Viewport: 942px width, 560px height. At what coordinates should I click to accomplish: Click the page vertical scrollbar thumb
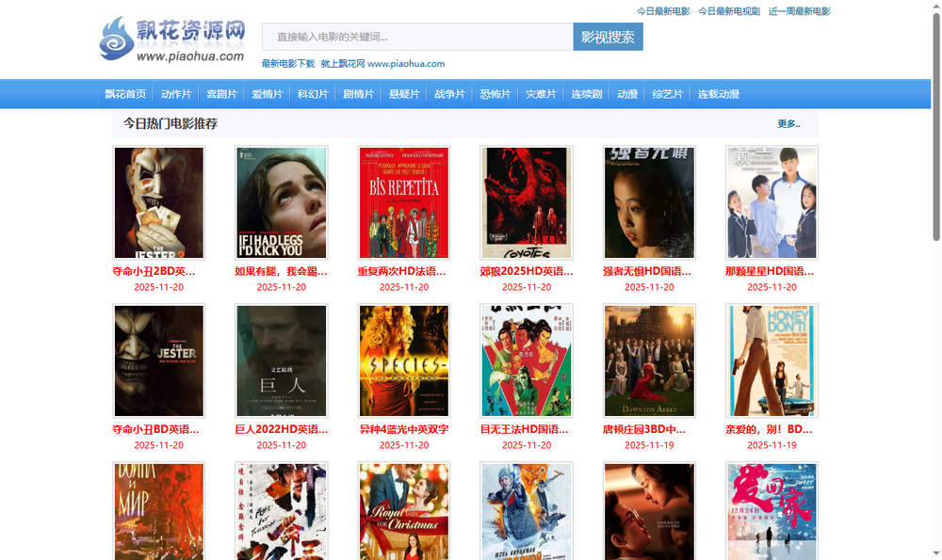[936, 127]
